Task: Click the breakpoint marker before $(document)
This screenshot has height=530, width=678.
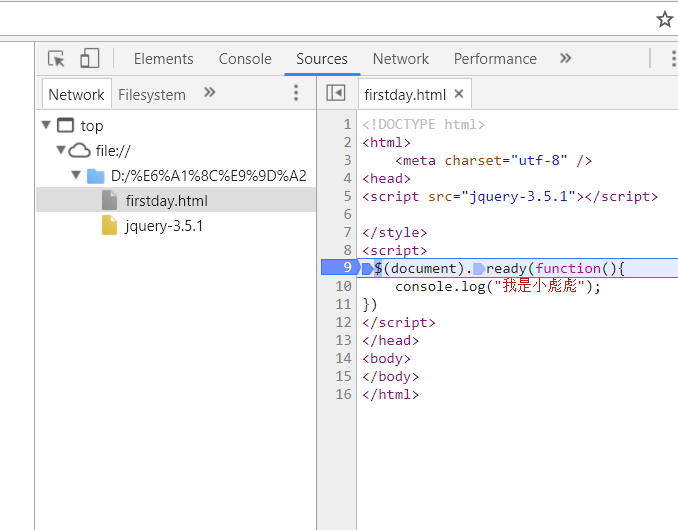Action: click(367, 269)
